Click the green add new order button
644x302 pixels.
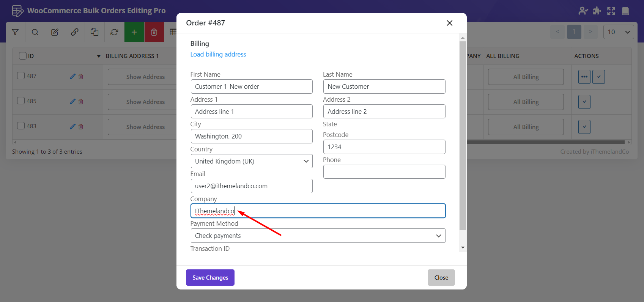(134, 32)
